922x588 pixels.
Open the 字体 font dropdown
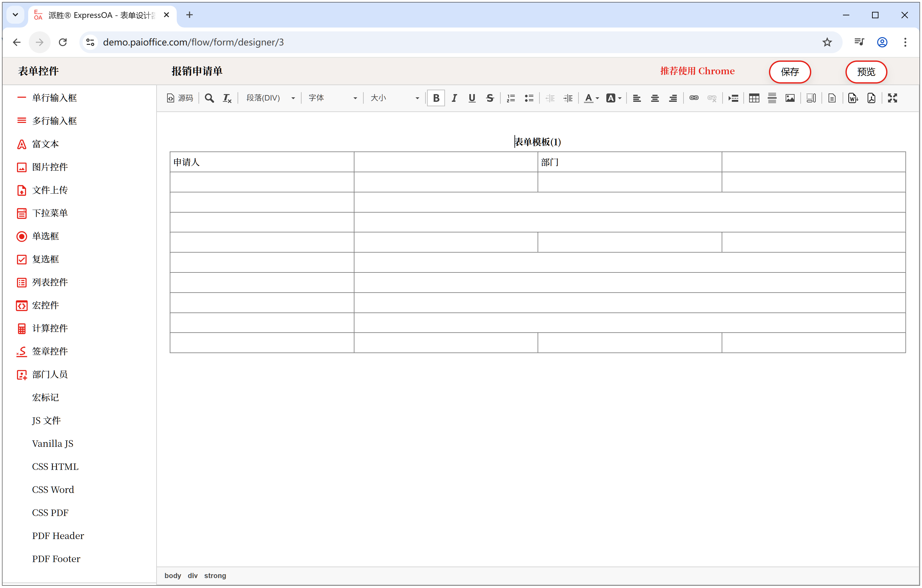[332, 98]
